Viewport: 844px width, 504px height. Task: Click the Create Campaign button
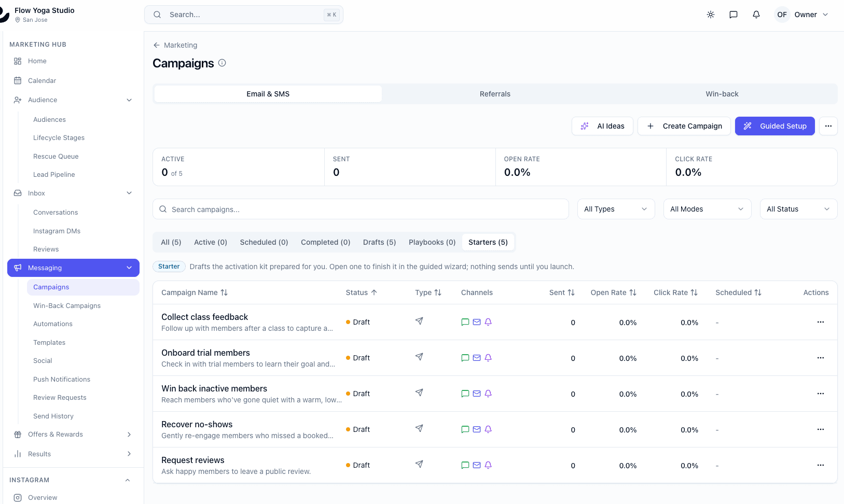pos(684,126)
